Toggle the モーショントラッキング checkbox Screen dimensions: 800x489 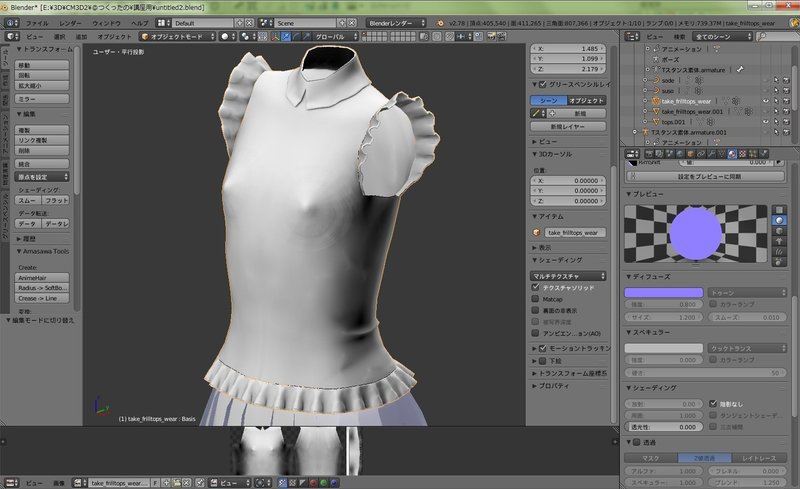point(542,348)
